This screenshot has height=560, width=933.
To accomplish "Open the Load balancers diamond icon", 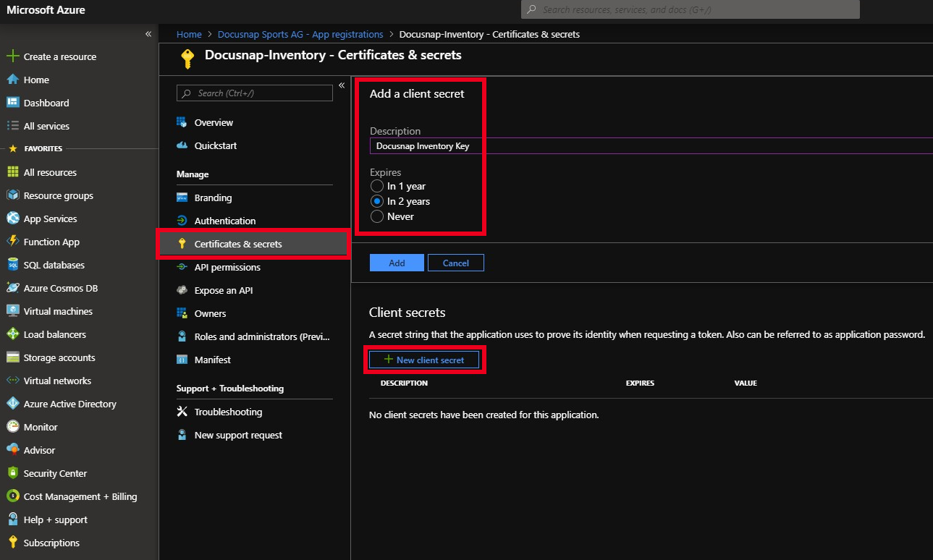I will click(12, 334).
